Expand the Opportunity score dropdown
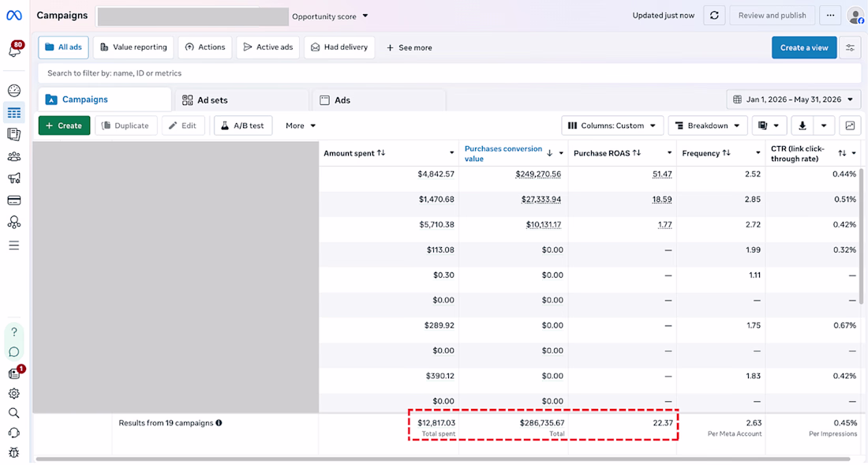868x465 pixels. (x=330, y=16)
